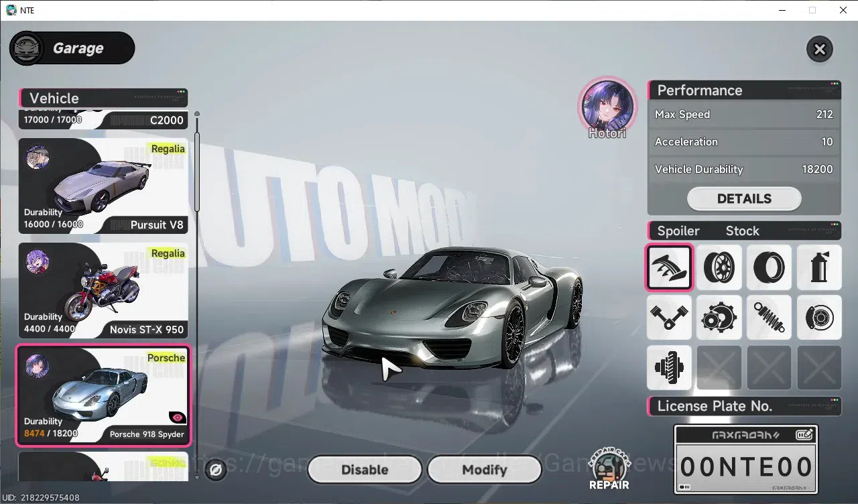Click the character avatar on Novis ST-X 950 card
The height and width of the screenshot is (504, 858).
(x=37, y=263)
